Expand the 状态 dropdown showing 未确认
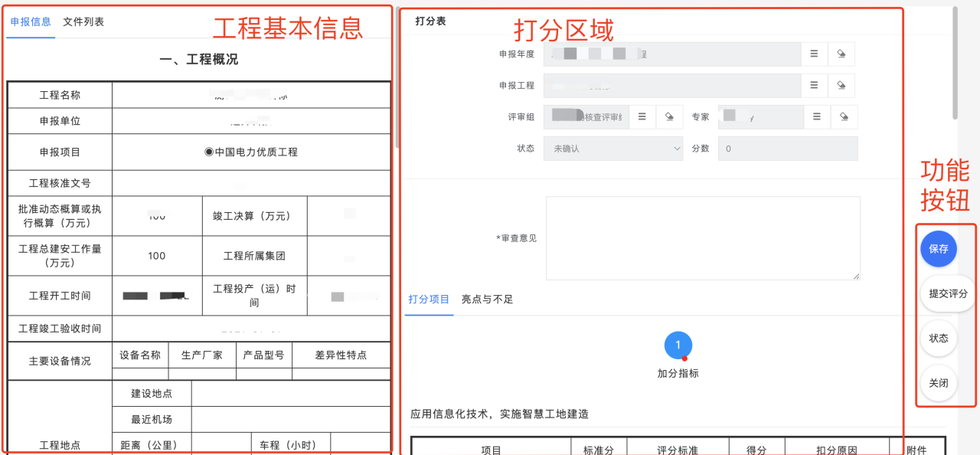Image resolution: width=980 pixels, height=455 pixels. 612,149
